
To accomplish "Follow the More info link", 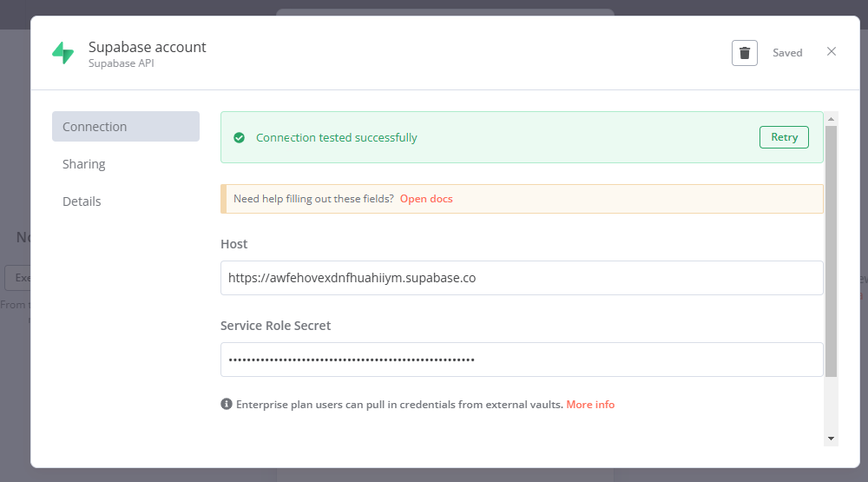I will (590, 405).
